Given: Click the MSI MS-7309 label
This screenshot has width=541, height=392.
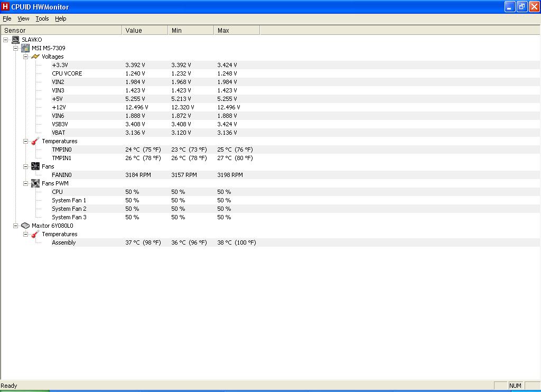Looking at the screenshot, I should 48,48.
